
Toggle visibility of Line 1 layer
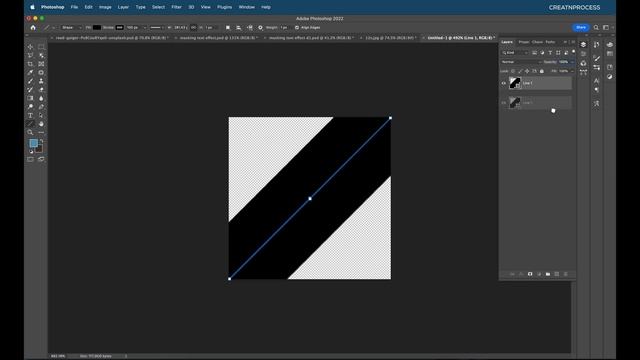[x=504, y=83]
